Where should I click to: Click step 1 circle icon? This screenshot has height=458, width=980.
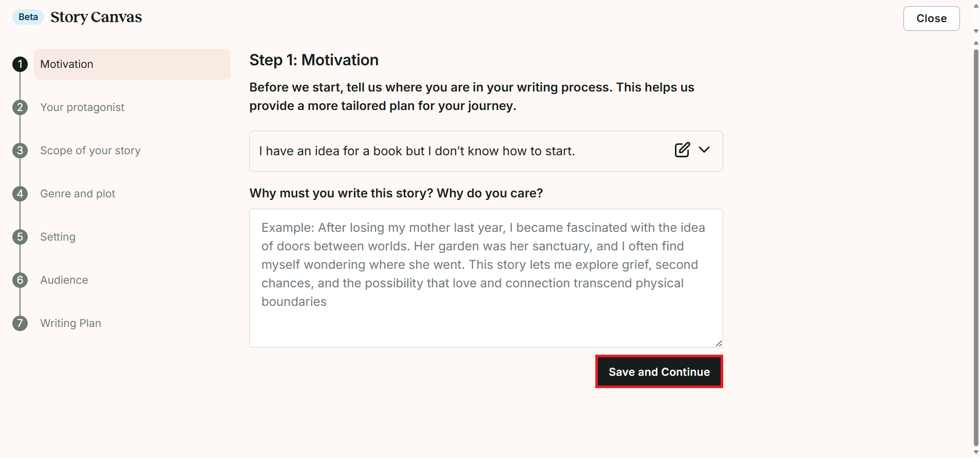click(20, 64)
